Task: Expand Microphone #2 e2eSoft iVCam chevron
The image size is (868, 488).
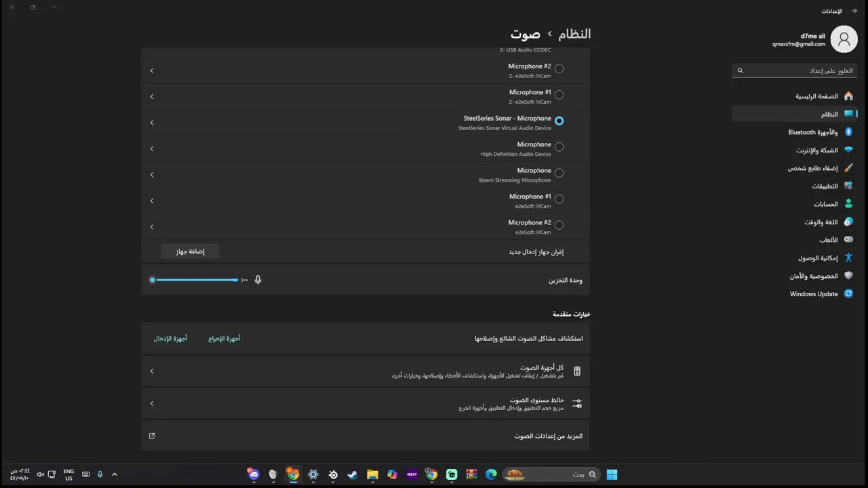Action: [152, 226]
